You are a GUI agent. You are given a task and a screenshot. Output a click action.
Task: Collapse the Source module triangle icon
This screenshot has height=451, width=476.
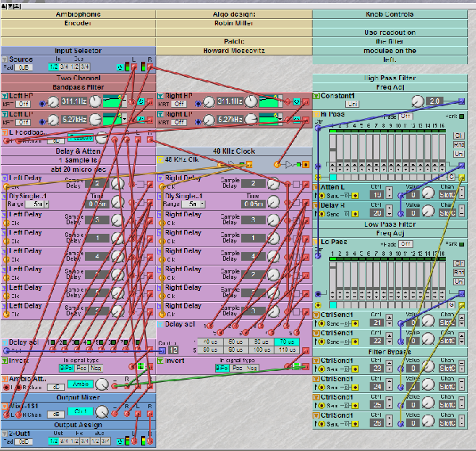tap(4, 59)
